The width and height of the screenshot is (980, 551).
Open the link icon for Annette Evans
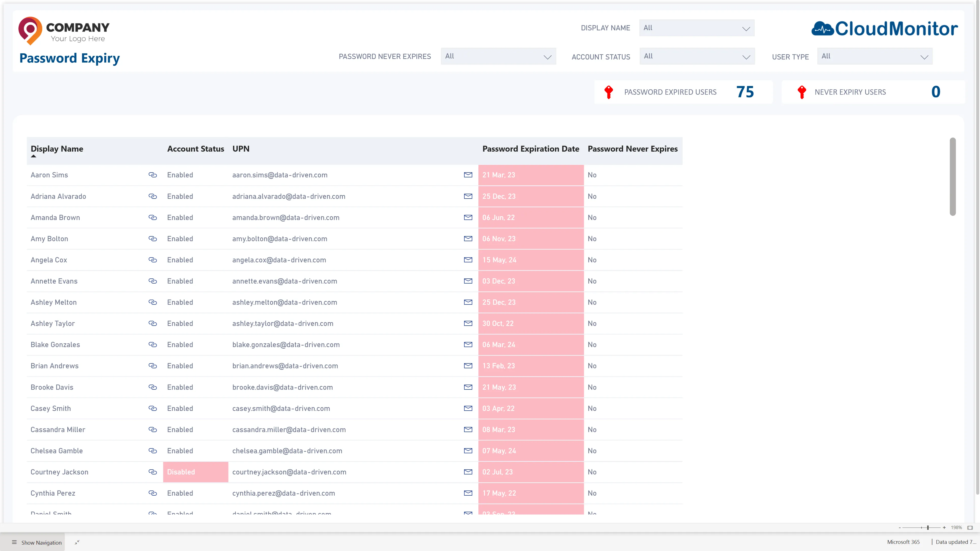coord(153,281)
